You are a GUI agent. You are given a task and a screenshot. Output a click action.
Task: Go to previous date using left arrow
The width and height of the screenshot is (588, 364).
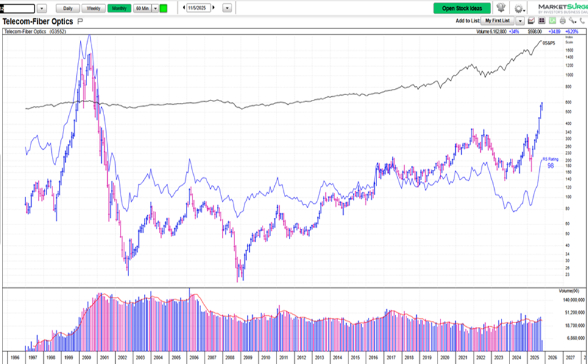tap(185, 8)
